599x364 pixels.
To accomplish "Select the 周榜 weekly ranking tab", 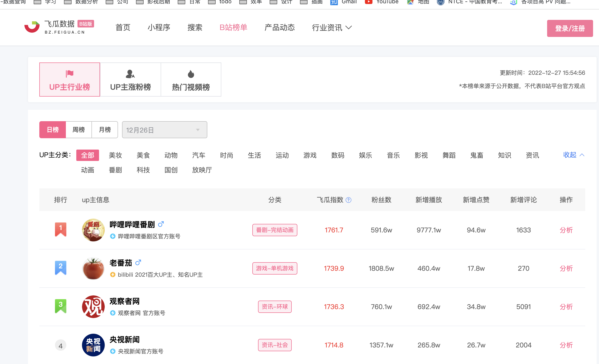I will pyautogui.click(x=78, y=129).
